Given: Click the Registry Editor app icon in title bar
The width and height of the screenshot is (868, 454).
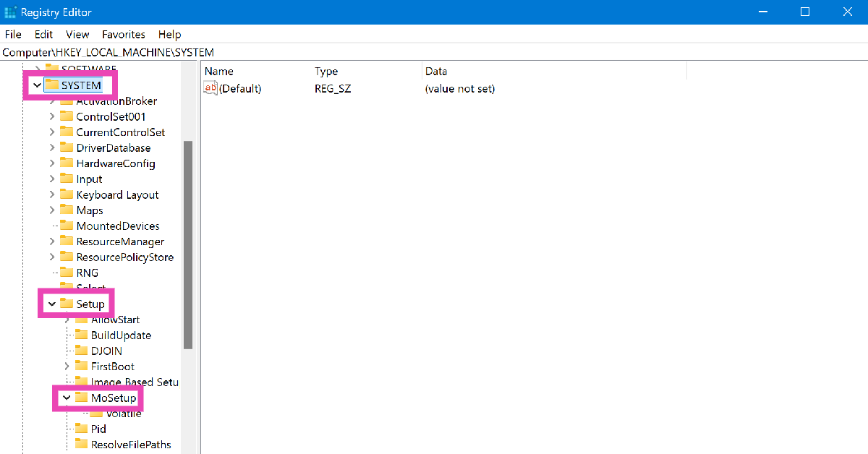Looking at the screenshot, I should [10, 12].
